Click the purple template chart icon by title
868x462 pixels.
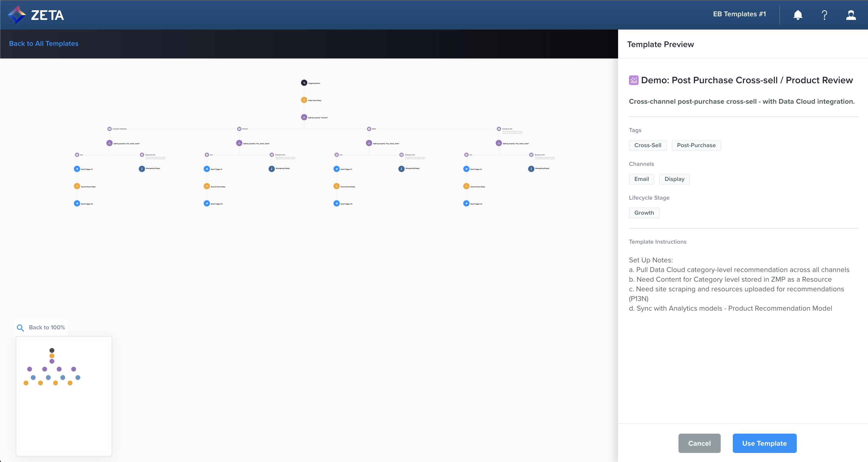(633, 80)
